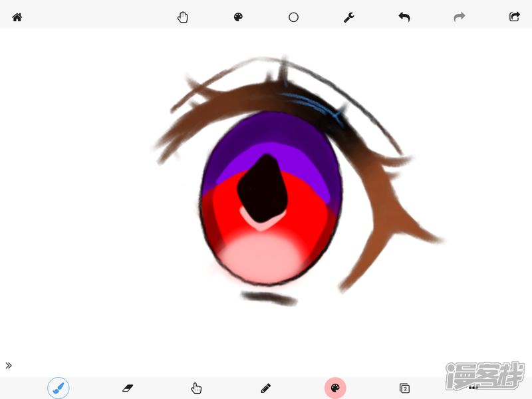Screen dimensions: 532x399
Task: Share or export the drawing
Action: [514, 17]
